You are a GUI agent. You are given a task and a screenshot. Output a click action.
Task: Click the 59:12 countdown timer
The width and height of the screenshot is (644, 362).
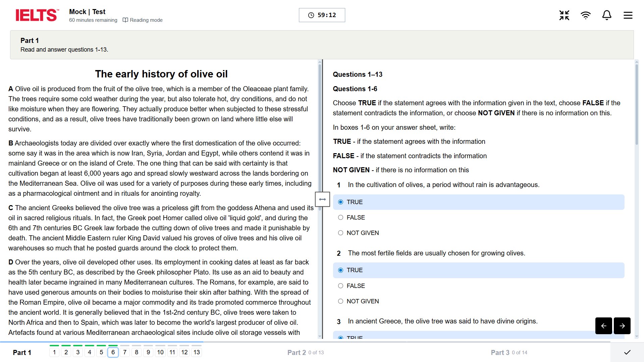(x=322, y=15)
